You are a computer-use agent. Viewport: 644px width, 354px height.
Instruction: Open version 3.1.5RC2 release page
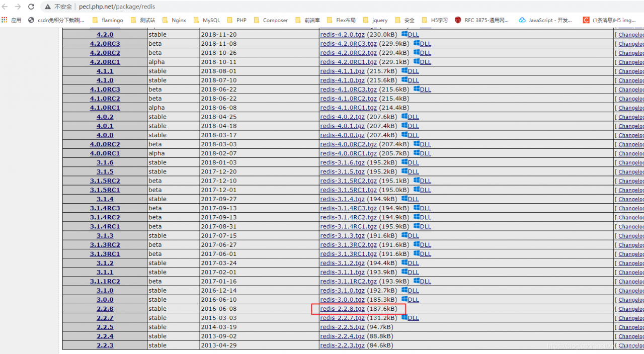tap(105, 181)
